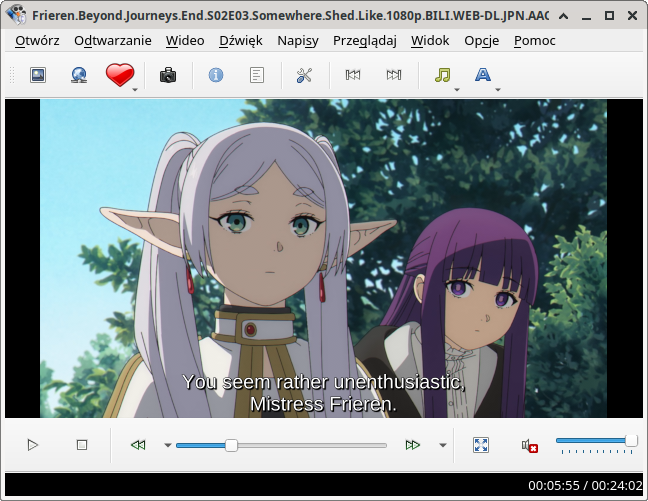Click the open URL globe icon
This screenshot has width=648, height=501.
coord(79,75)
